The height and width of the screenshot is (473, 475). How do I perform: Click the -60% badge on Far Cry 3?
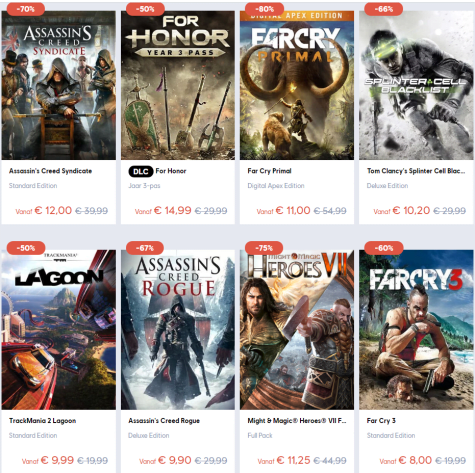pos(384,248)
